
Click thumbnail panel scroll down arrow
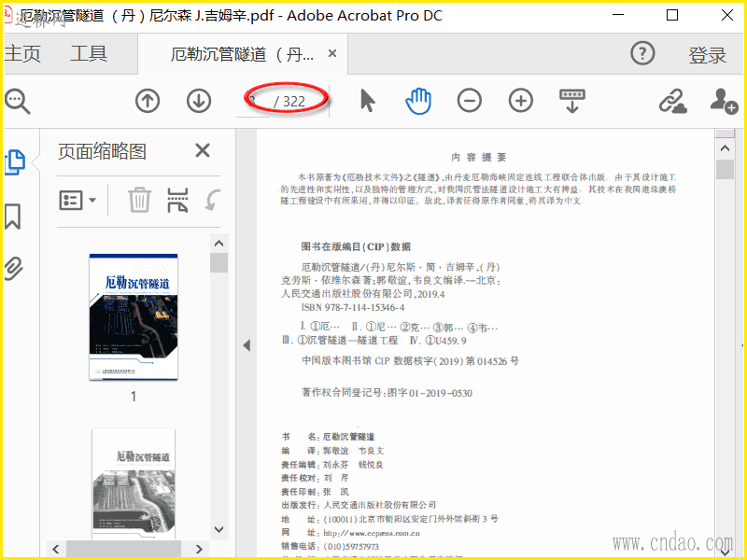click(x=218, y=529)
